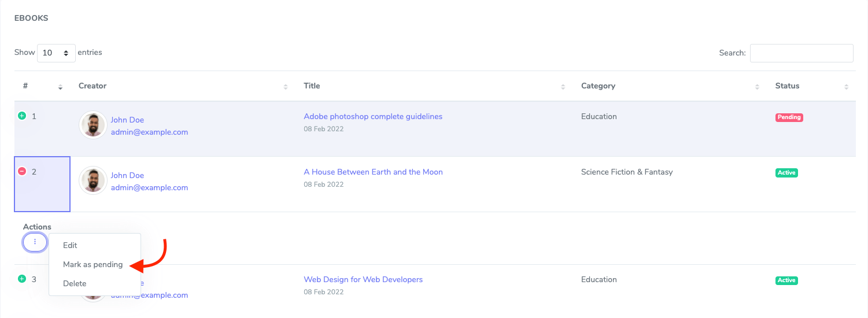Expand row 3 with green plus icon
Screen dimensions: 868x318
(22, 279)
